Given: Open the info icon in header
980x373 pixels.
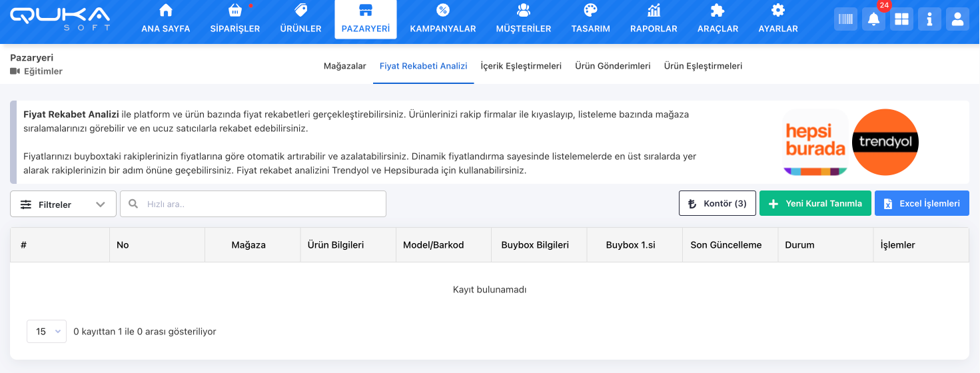Looking at the screenshot, I should click(x=929, y=19).
